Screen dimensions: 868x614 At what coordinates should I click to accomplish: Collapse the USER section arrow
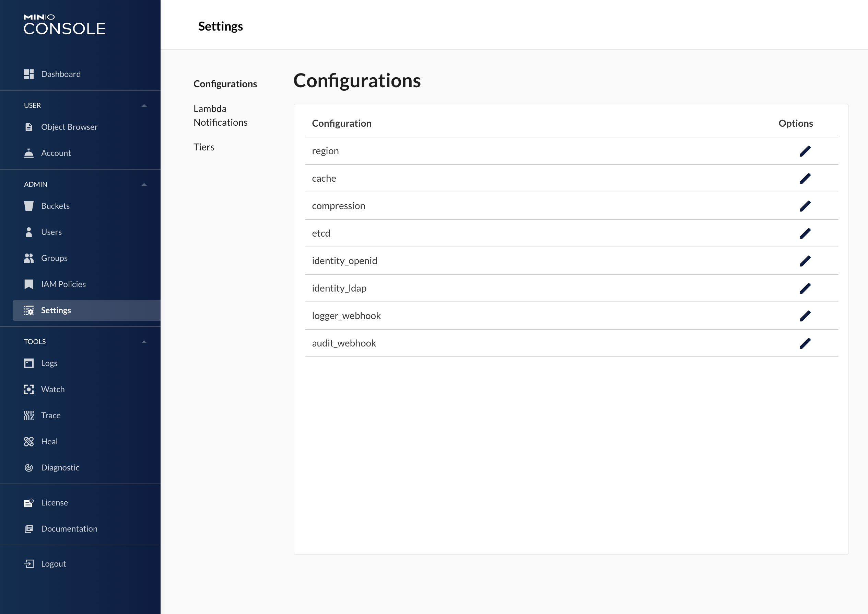(x=144, y=105)
